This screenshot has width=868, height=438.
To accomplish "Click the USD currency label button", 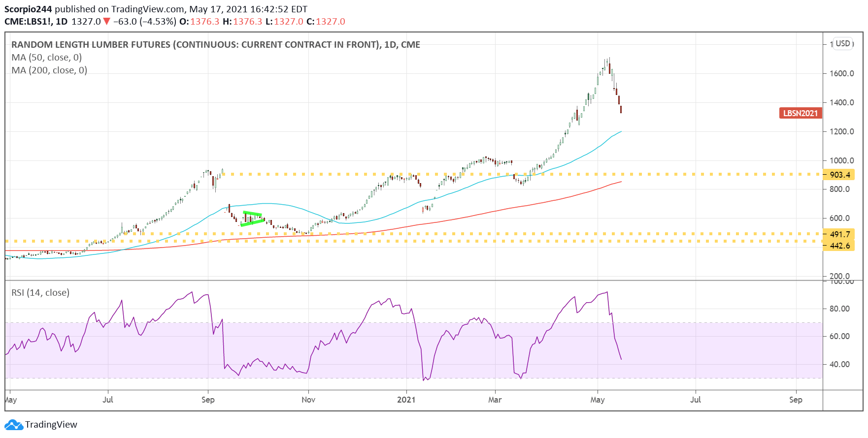I will (843, 43).
